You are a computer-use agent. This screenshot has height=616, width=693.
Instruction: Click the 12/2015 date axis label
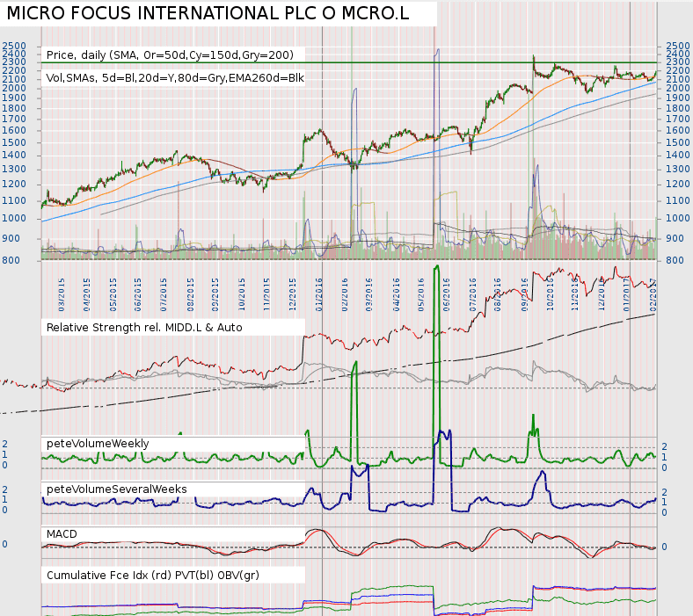[x=292, y=294]
